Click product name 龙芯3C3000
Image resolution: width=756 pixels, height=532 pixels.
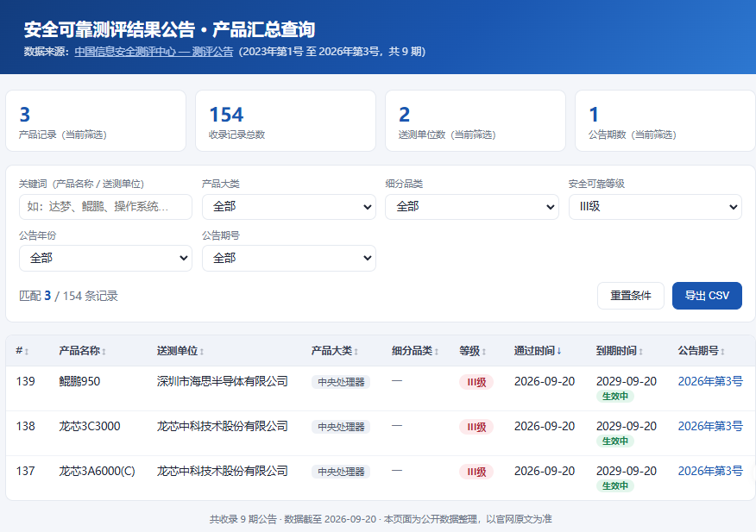(x=90, y=426)
